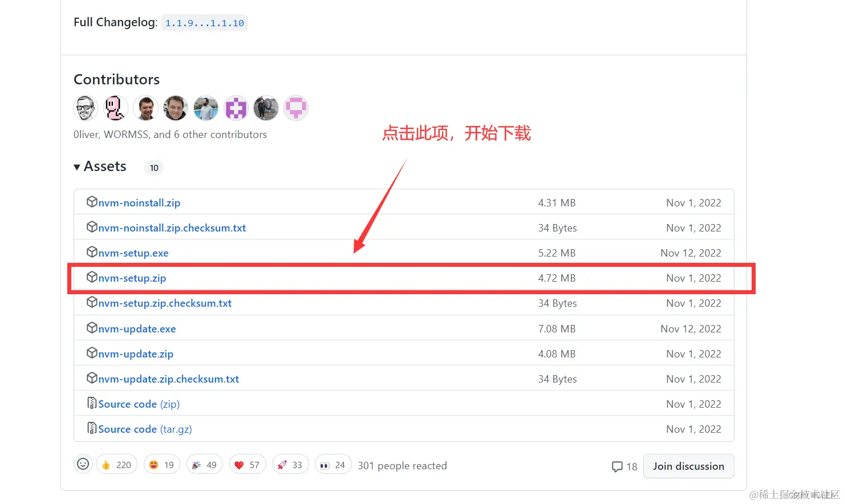The image size is (844, 504).
Task: Click file-zip icon beside Source code (tar.gz)
Action: [x=92, y=428]
